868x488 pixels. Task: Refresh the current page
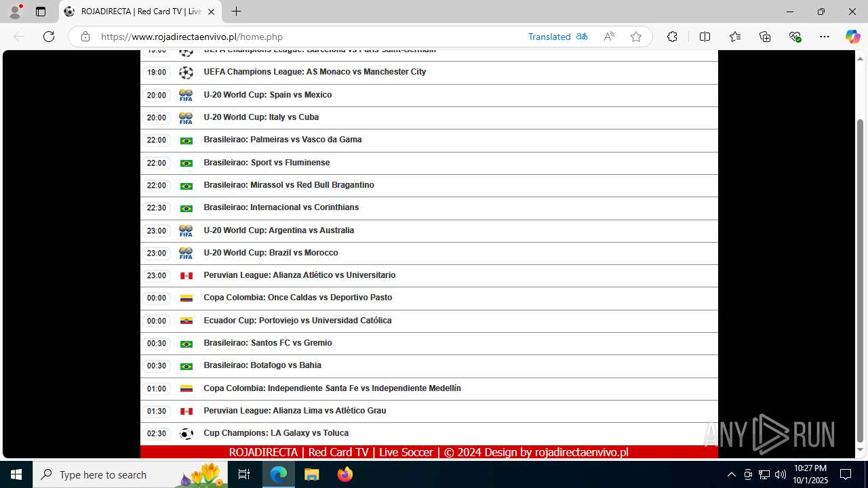click(49, 37)
